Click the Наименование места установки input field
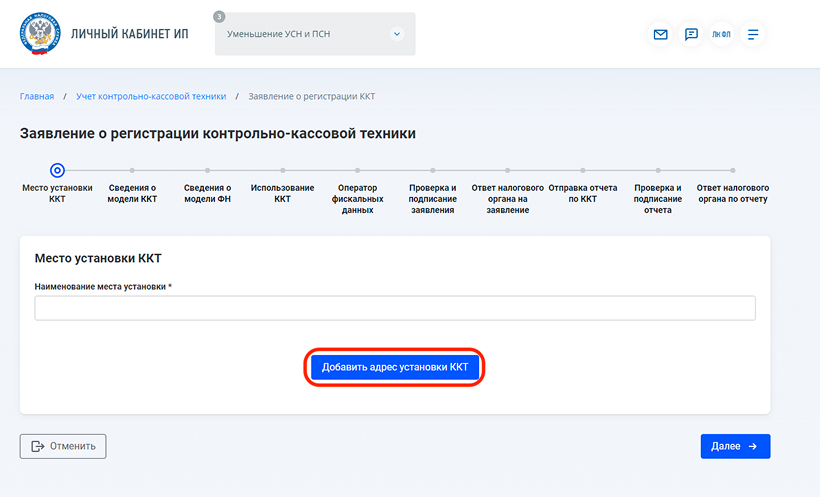820x497 pixels. point(394,308)
